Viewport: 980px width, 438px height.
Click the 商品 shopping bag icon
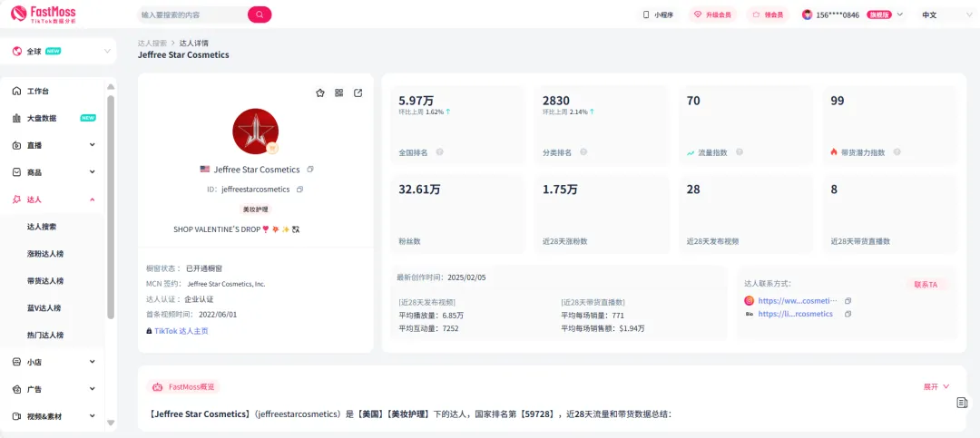17,171
